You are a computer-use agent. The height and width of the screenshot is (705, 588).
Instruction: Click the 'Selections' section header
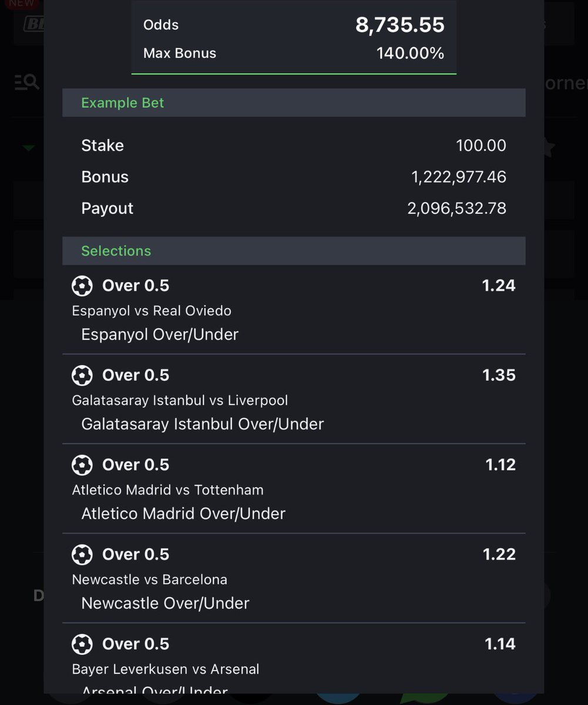pos(294,251)
